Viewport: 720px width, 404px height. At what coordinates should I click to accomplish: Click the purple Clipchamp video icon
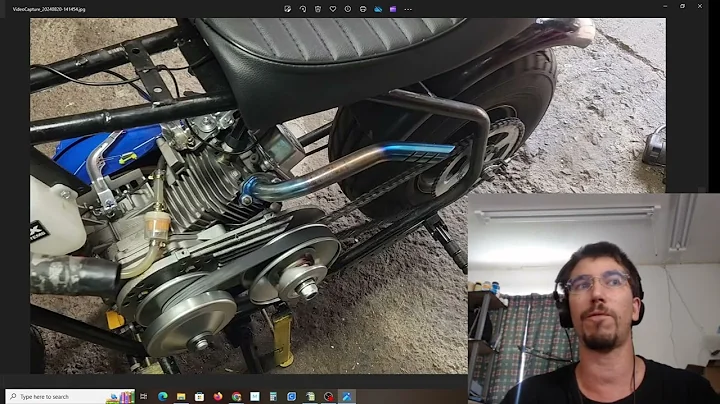click(x=393, y=9)
